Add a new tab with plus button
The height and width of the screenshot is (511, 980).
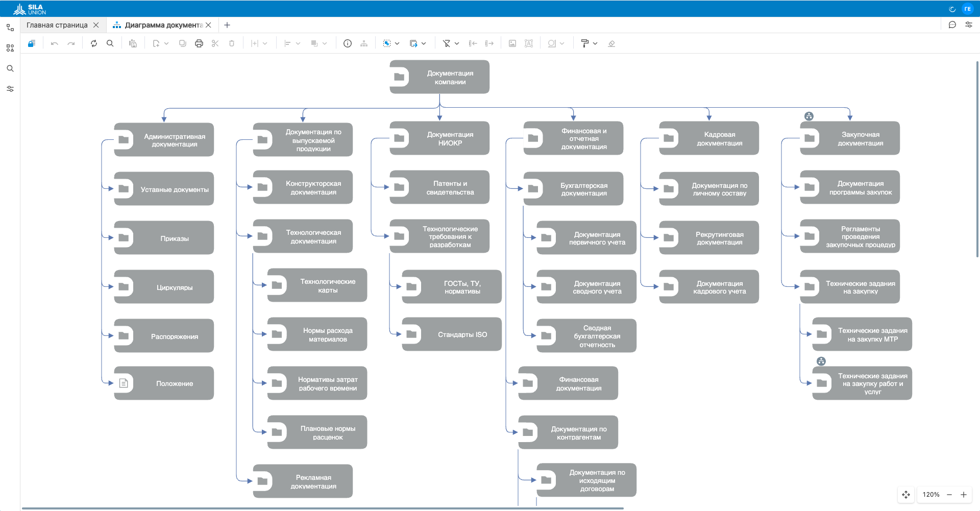point(227,25)
